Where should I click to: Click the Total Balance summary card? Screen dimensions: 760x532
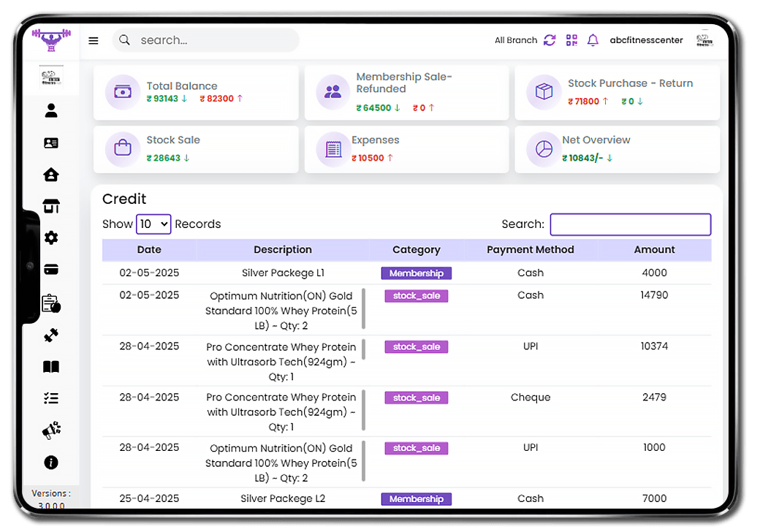(196, 93)
